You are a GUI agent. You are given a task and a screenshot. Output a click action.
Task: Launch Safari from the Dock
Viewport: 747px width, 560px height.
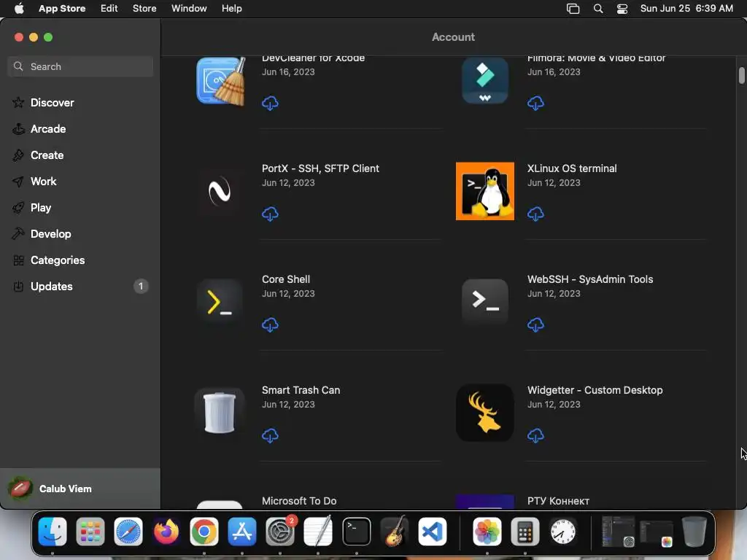128,532
